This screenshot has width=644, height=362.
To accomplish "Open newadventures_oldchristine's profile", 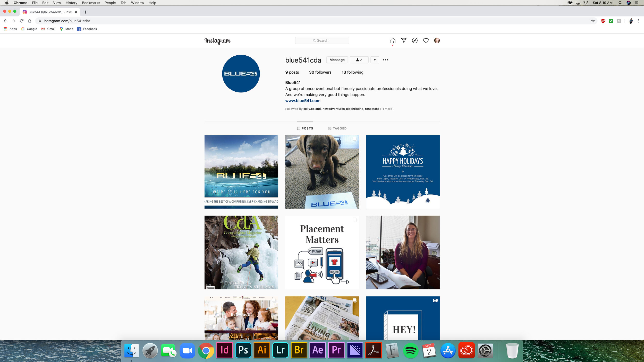I will click(x=343, y=109).
